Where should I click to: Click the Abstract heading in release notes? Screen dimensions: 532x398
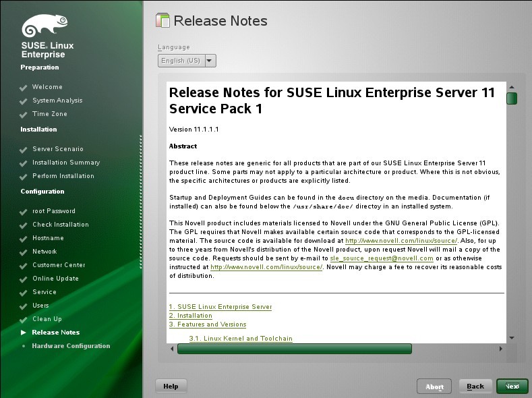click(183, 146)
